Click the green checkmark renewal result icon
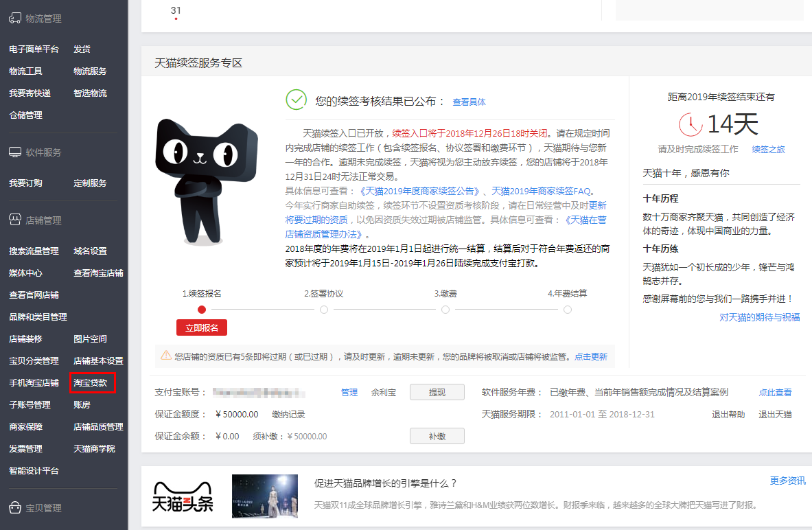The width and height of the screenshot is (812, 530). [x=297, y=100]
